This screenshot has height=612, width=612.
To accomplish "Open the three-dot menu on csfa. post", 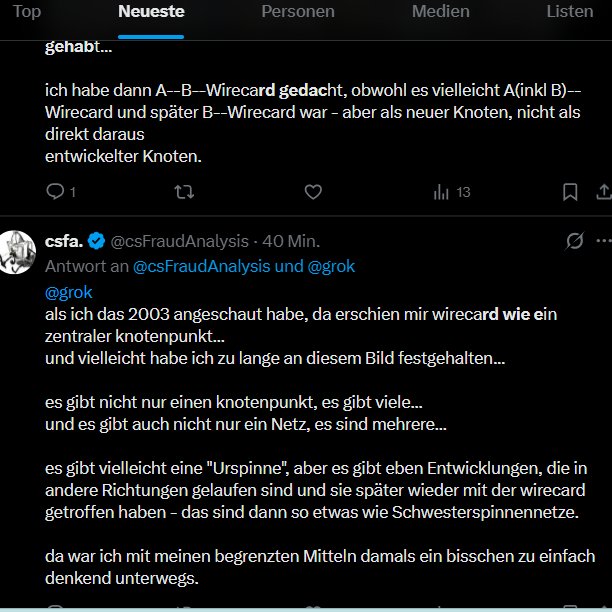I will tap(602, 241).
